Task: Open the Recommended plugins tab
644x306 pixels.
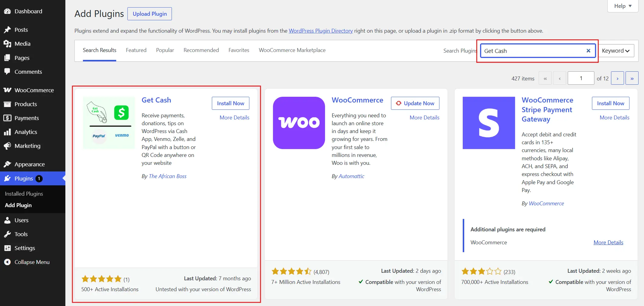Action: (201, 50)
